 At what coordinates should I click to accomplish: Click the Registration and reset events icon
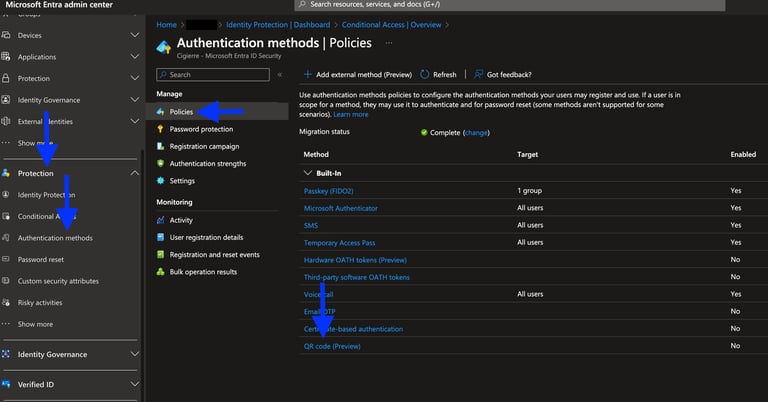[x=160, y=255]
